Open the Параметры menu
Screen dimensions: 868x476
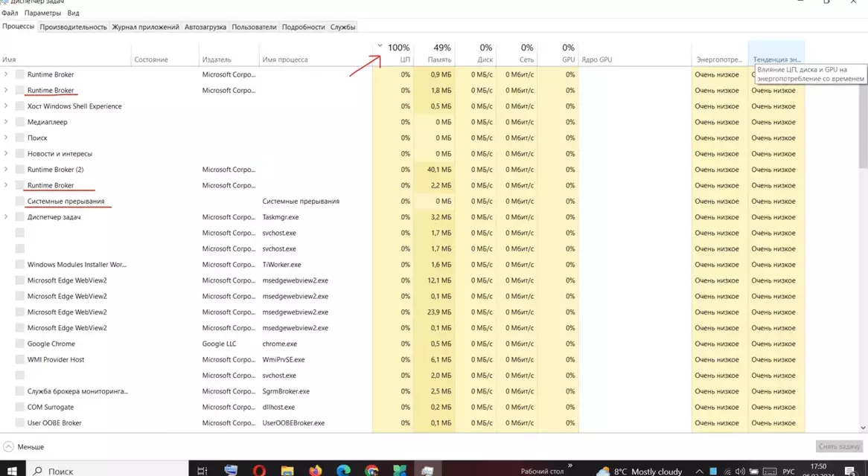(x=42, y=13)
